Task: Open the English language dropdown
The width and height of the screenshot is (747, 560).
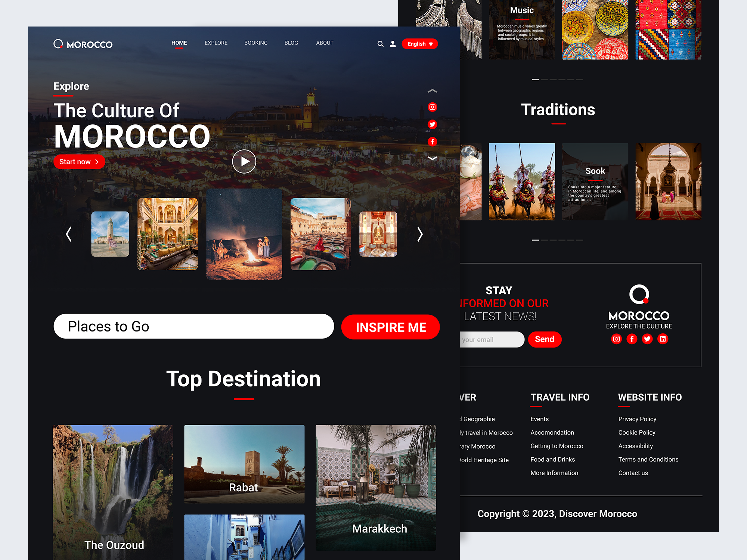Action: 419,44
